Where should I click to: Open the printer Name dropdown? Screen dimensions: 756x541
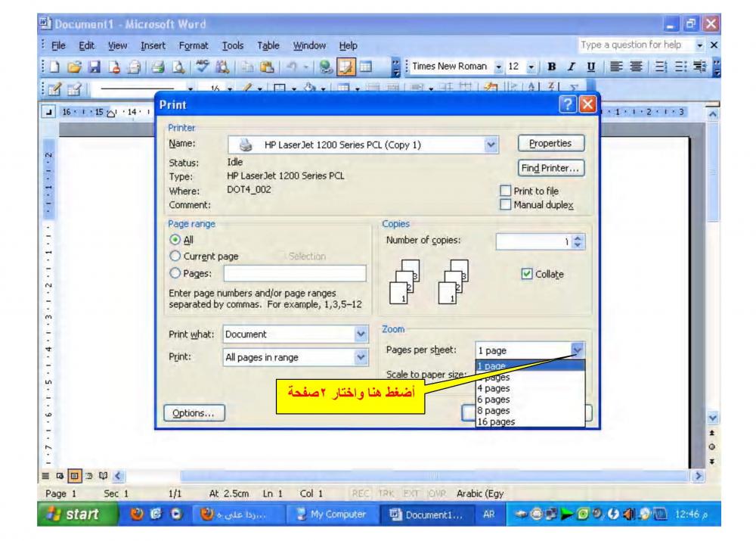(x=491, y=145)
